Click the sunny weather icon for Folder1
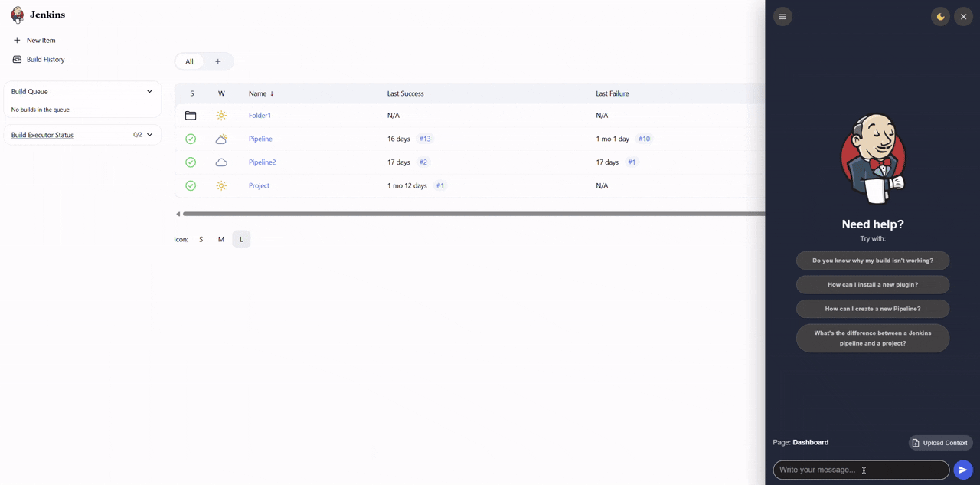The image size is (980, 485). (x=221, y=116)
